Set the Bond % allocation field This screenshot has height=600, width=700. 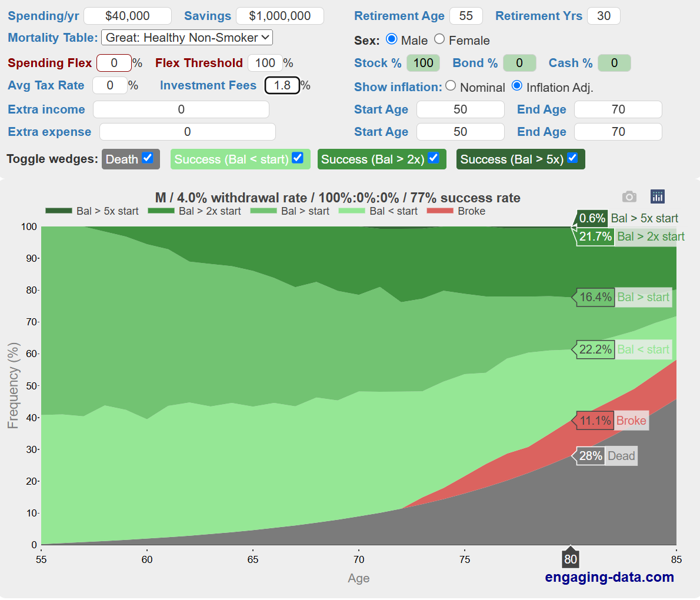[x=519, y=63]
